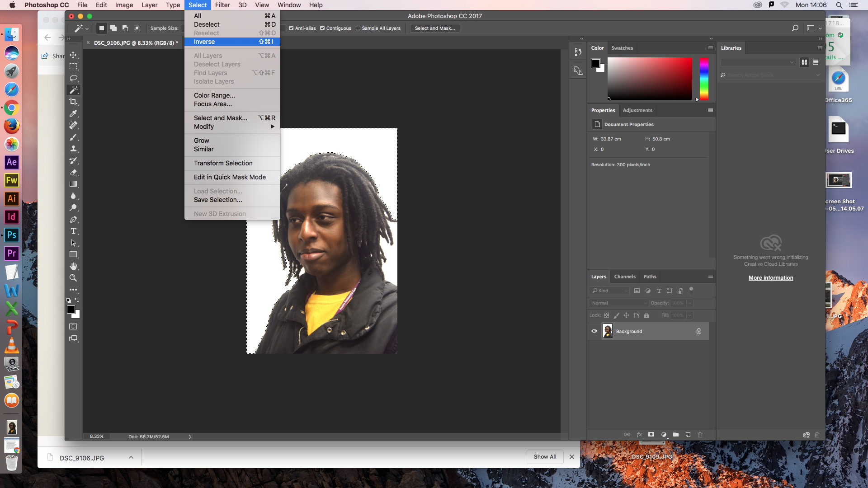Switch to the Channels tab

(x=625, y=277)
